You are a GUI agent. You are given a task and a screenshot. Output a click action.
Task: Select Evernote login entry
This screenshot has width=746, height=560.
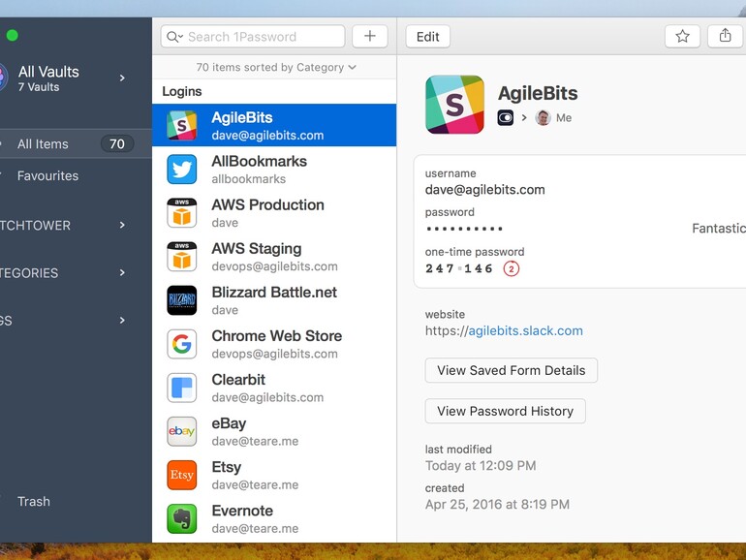[x=274, y=518]
